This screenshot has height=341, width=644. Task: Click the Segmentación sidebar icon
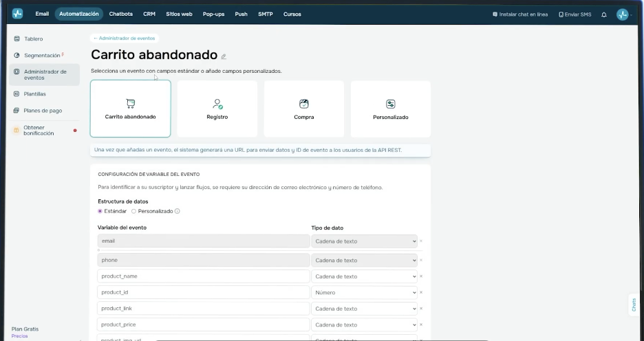click(x=17, y=55)
